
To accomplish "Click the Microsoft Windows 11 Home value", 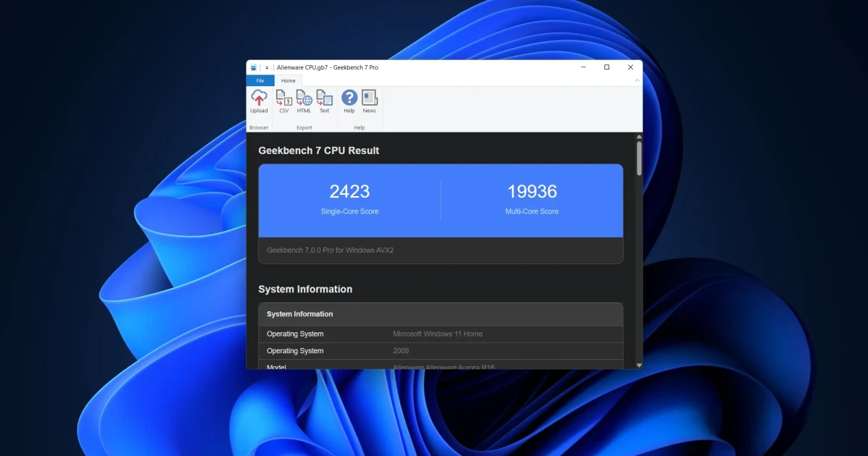I will 438,334.
